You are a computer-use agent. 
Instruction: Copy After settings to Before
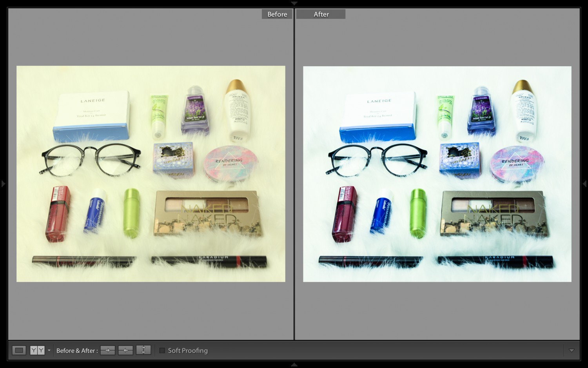(x=125, y=350)
